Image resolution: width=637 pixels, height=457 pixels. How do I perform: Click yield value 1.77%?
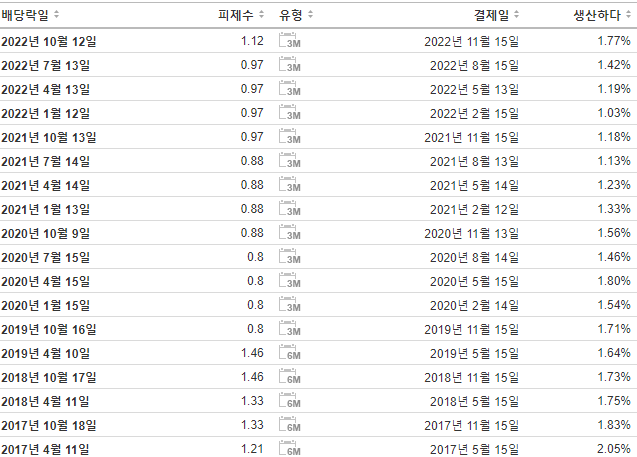614,41
